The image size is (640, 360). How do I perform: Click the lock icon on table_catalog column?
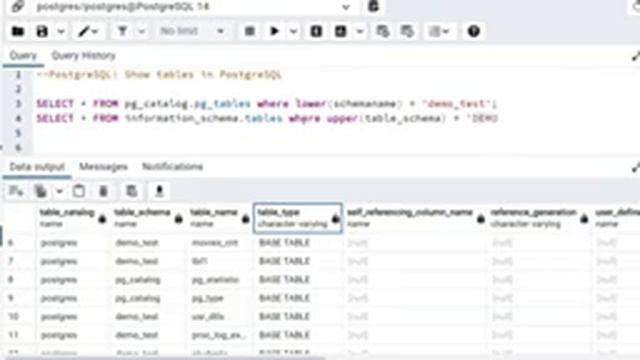coord(102,219)
